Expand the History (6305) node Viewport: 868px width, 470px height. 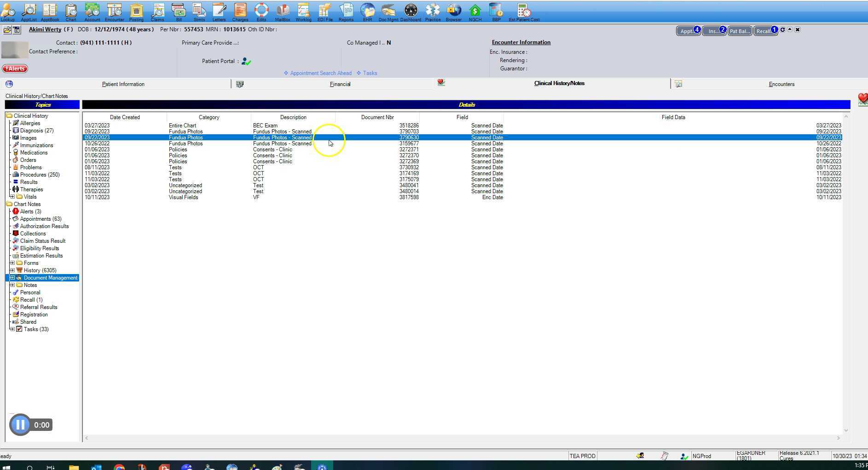(12, 270)
